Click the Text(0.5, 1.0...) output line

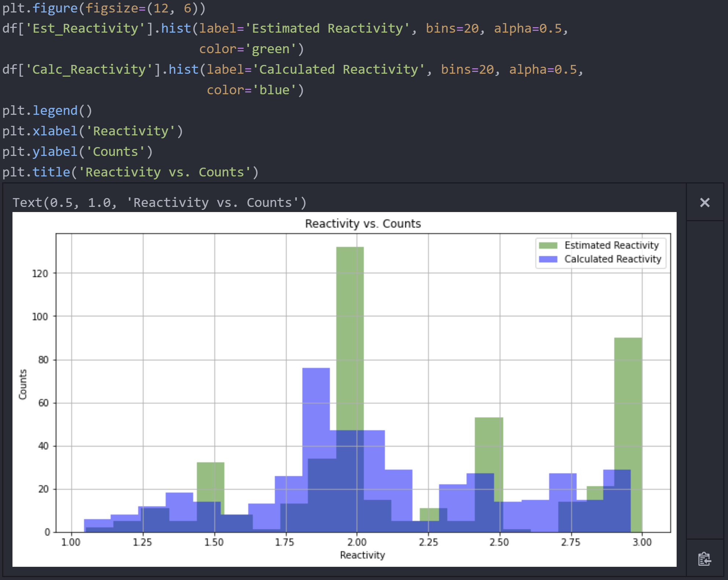(159, 203)
